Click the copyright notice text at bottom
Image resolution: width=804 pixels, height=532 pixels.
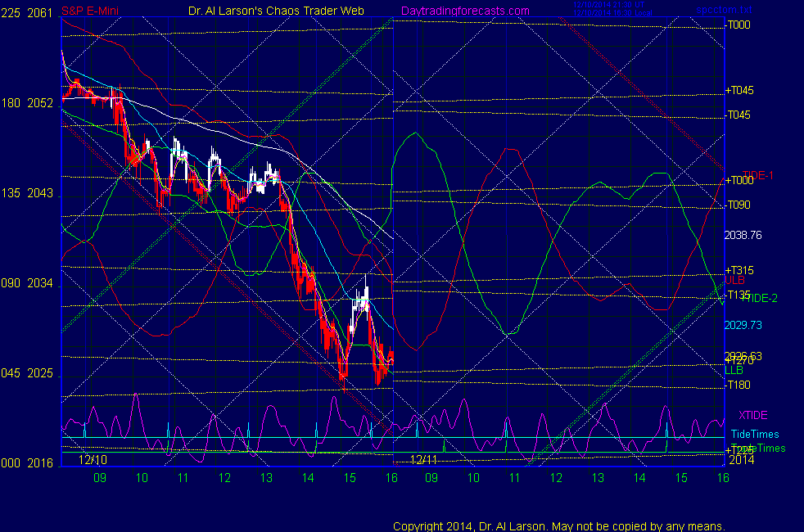coord(559,525)
